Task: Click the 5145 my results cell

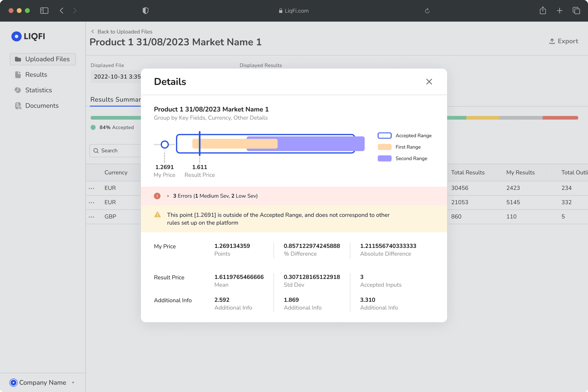Action: click(513, 202)
